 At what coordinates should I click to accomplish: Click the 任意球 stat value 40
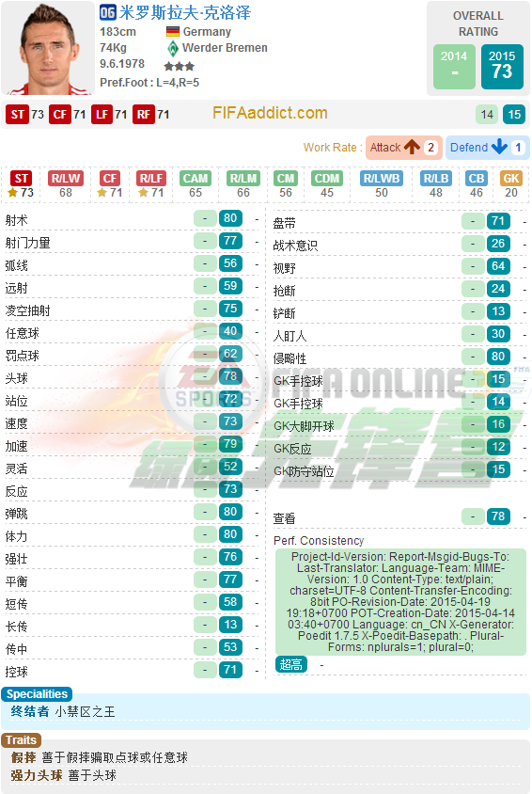(x=230, y=331)
